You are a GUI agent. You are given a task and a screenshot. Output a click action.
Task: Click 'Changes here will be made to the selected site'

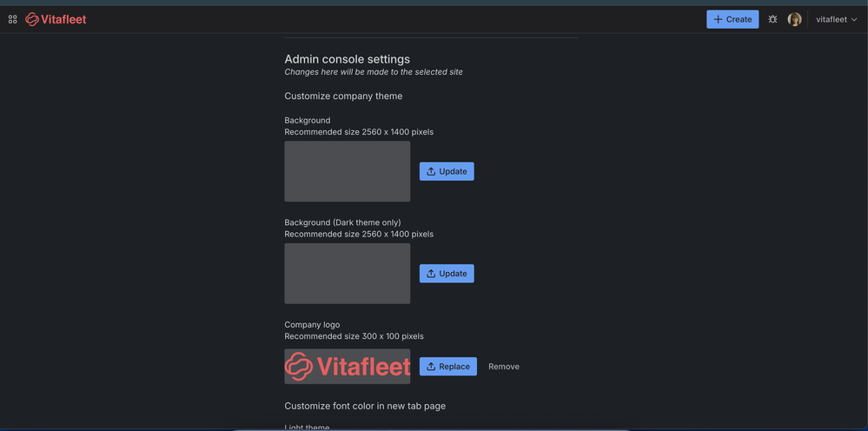point(374,72)
